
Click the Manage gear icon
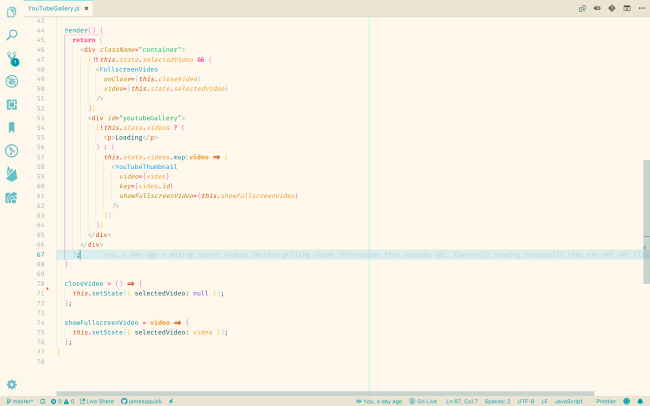[12, 384]
